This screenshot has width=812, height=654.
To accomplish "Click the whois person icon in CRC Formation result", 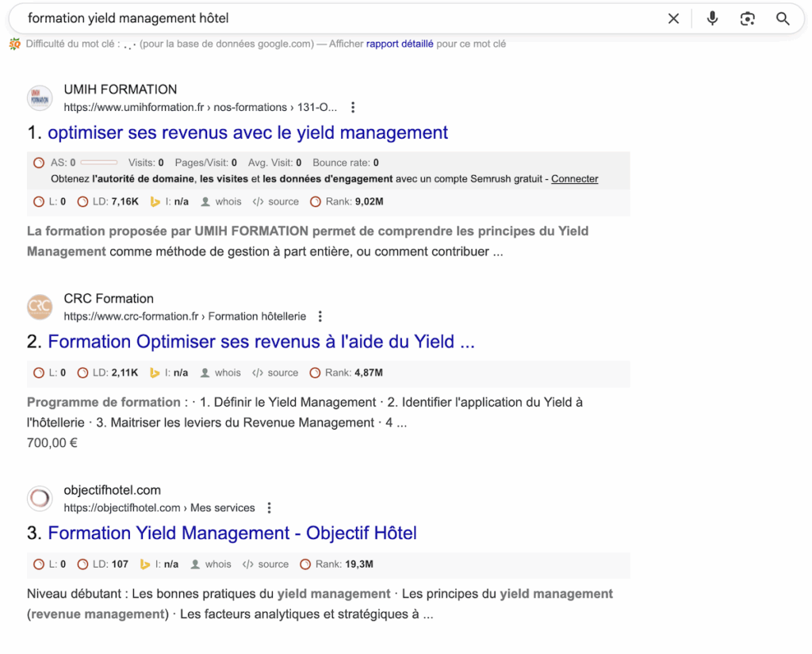I will (205, 373).
